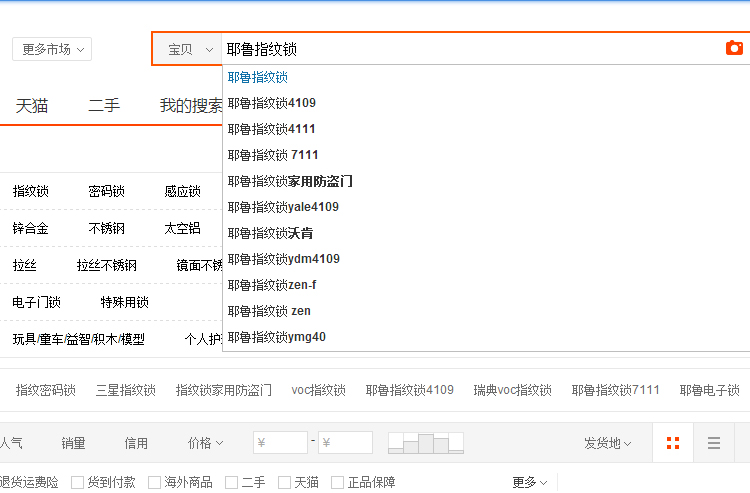This screenshot has height=493, width=750.
Task: Select suggestion 耶鲁指纹锁 7111
Action: click(x=486, y=155)
